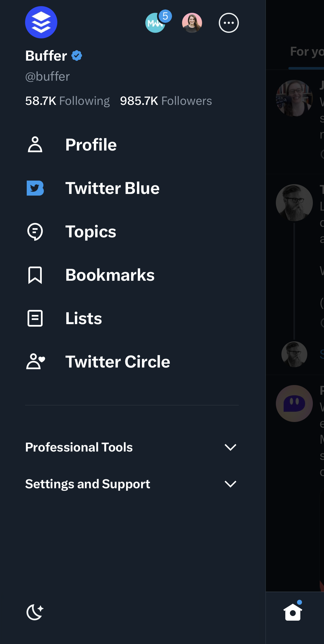Tap the Profile person icon
Screen dimensions: 324x644
coord(35,144)
